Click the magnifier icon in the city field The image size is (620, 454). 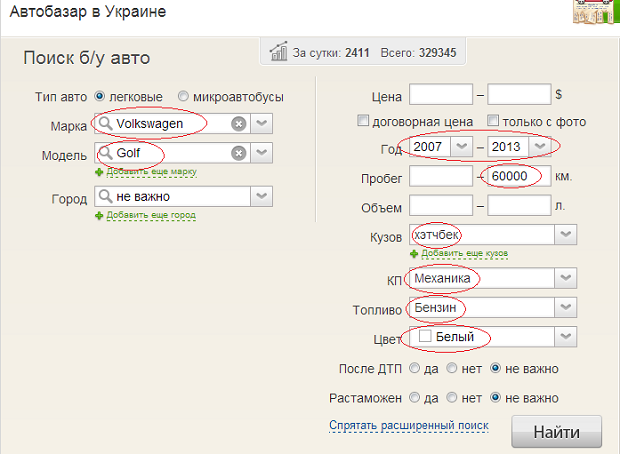click(x=104, y=197)
